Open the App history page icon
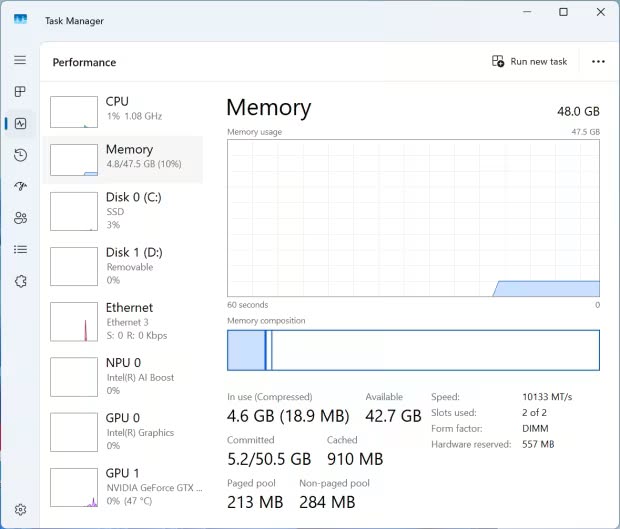This screenshot has height=529, width=620. point(20,155)
